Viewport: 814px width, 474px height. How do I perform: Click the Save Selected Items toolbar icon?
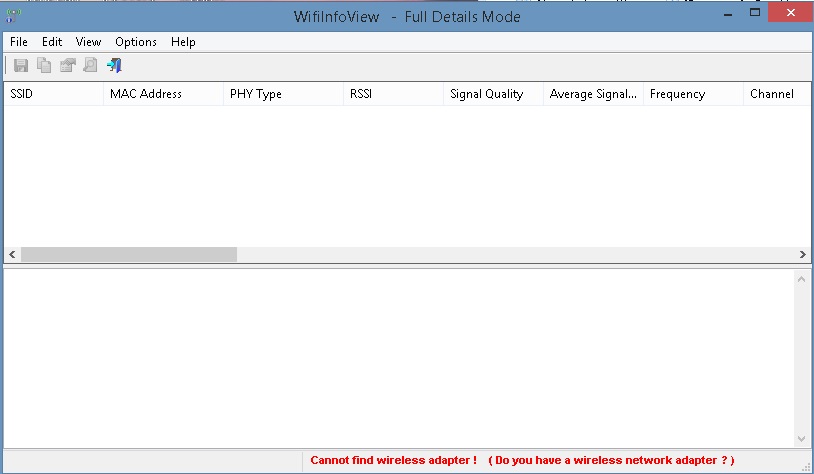21,65
